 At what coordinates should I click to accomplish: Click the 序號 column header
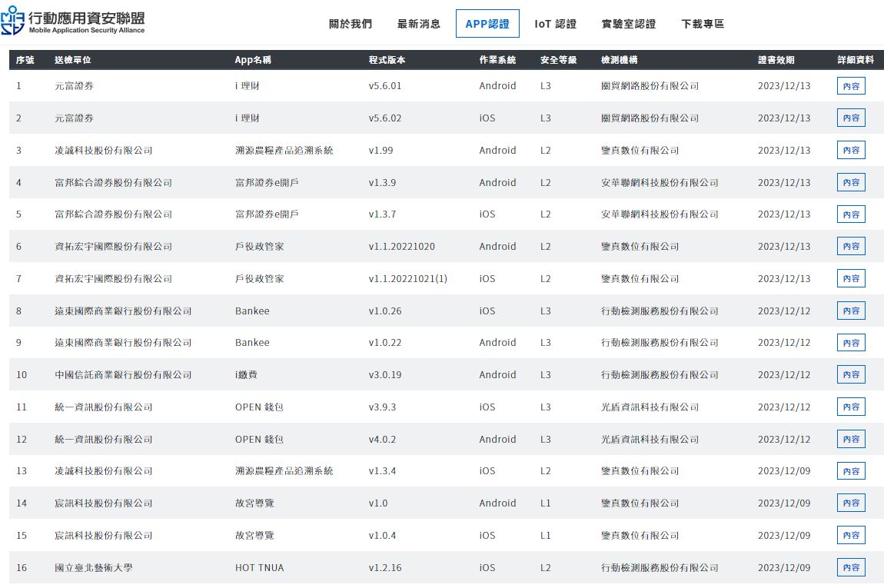25,60
